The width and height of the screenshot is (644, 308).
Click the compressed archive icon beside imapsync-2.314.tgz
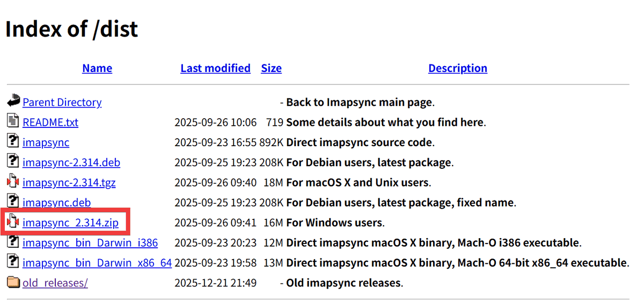point(13,182)
